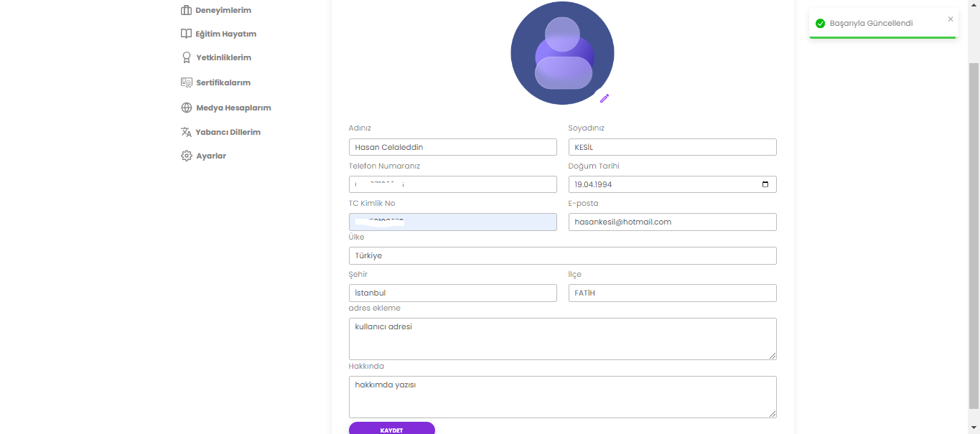Click the Sertifikalarım certificate icon
The height and width of the screenshot is (434, 980).
187,82
